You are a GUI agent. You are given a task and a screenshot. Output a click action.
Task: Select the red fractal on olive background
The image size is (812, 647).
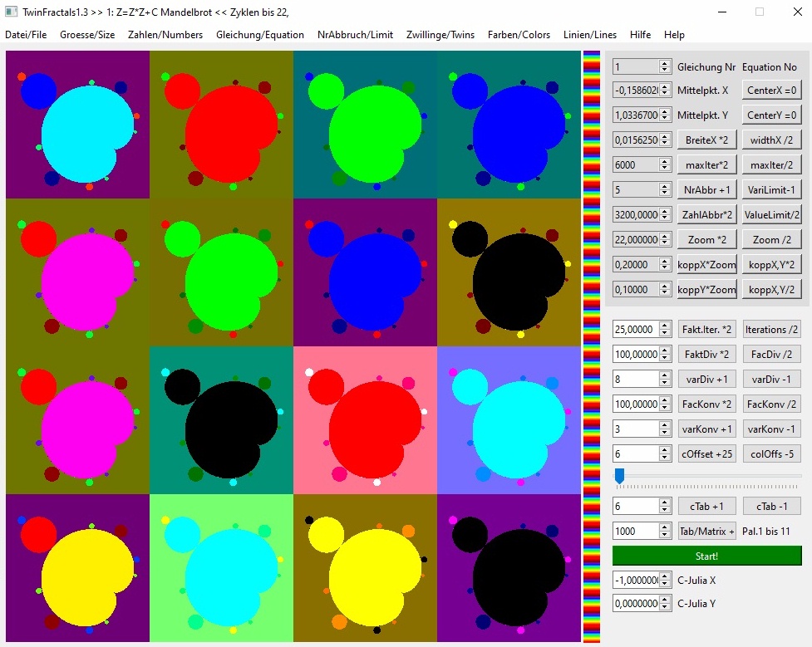(x=222, y=125)
